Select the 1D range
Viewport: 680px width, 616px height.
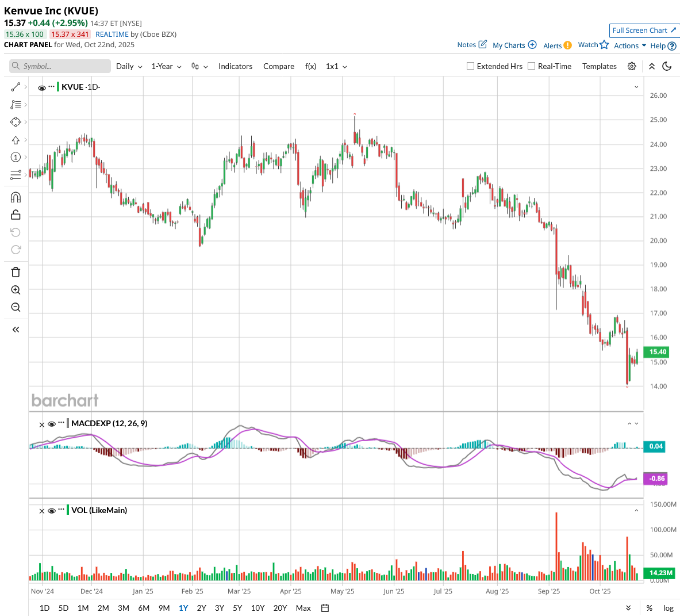point(44,608)
